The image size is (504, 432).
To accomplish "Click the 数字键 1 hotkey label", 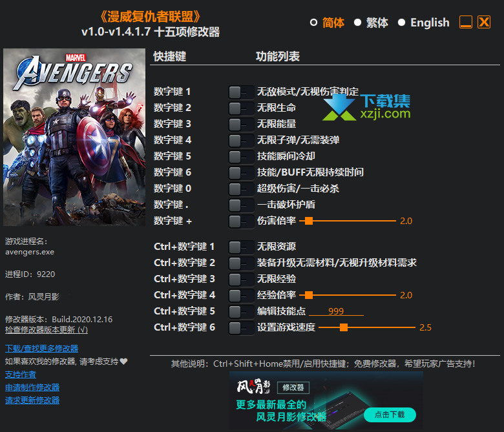I will (172, 92).
